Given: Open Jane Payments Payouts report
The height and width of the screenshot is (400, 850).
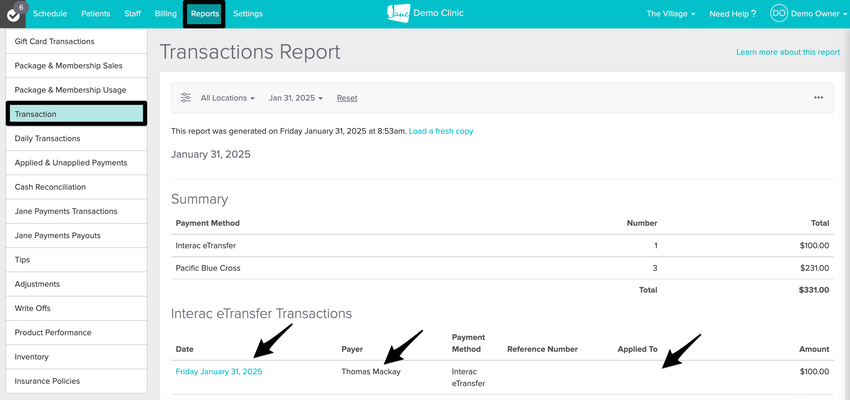Looking at the screenshot, I should tap(76, 236).
